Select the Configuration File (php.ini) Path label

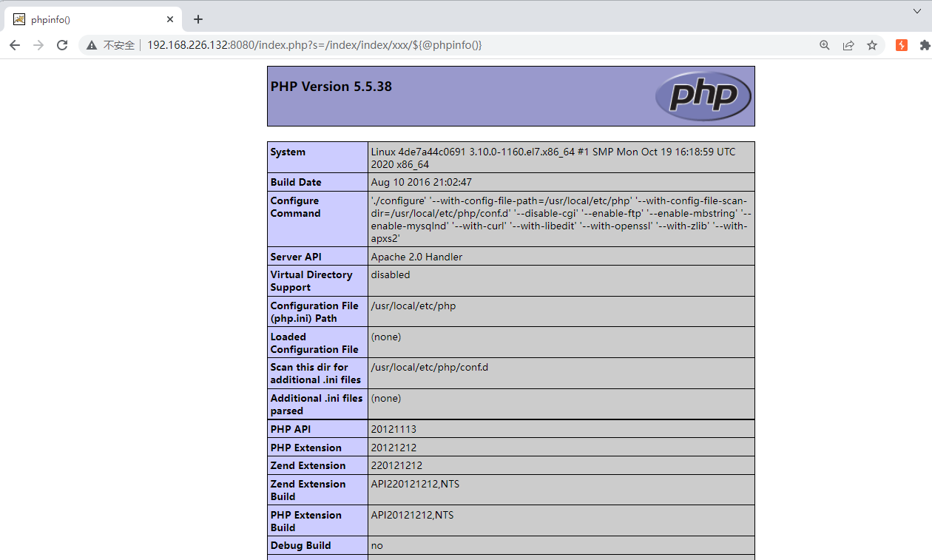[x=314, y=311]
